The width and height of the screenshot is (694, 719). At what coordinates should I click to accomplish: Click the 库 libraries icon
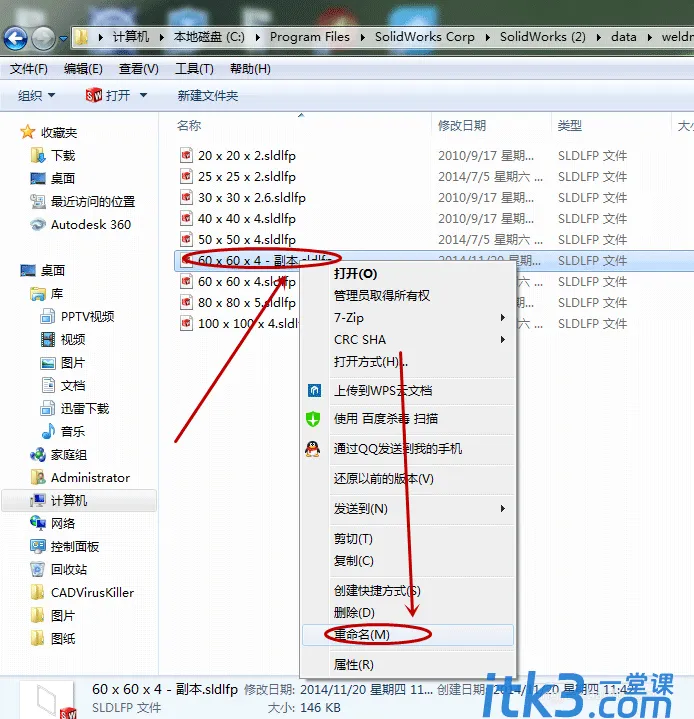38,293
